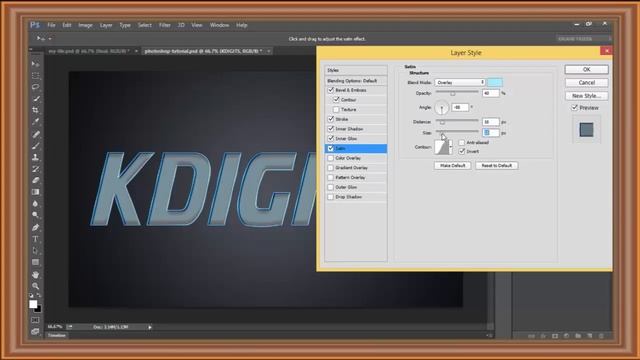Viewport: 640px width, 360px height.
Task: Select Blending Options: Default row
Action: 356,81
